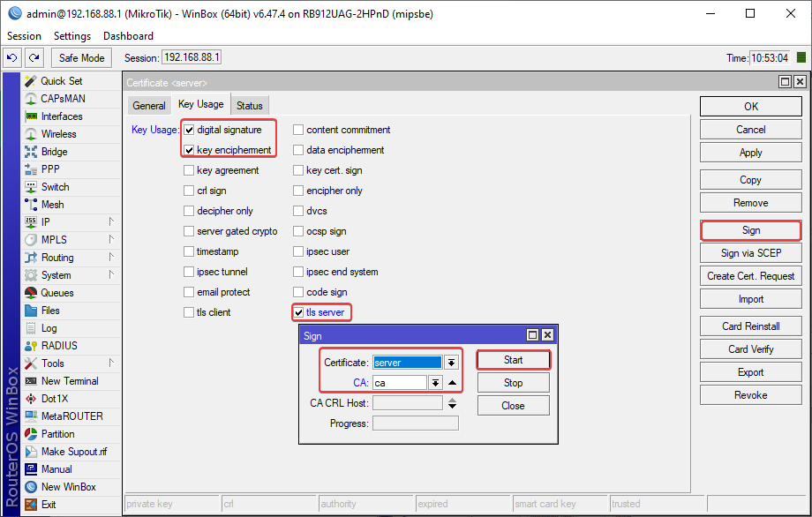This screenshot has height=517, width=812.
Task: Open Interfaces icon in sidebar
Action: pyautogui.click(x=31, y=116)
